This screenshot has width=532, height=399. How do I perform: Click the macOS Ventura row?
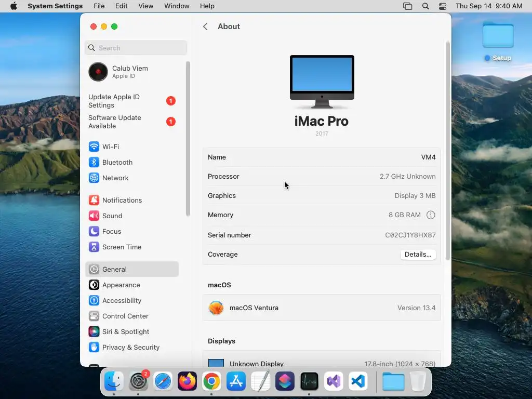(x=322, y=308)
